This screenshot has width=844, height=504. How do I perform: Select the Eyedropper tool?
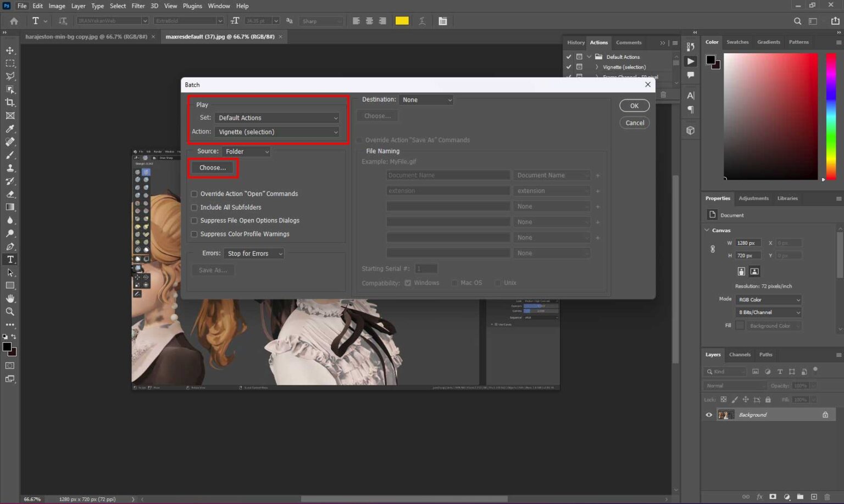pyautogui.click(x=10, y=129)
